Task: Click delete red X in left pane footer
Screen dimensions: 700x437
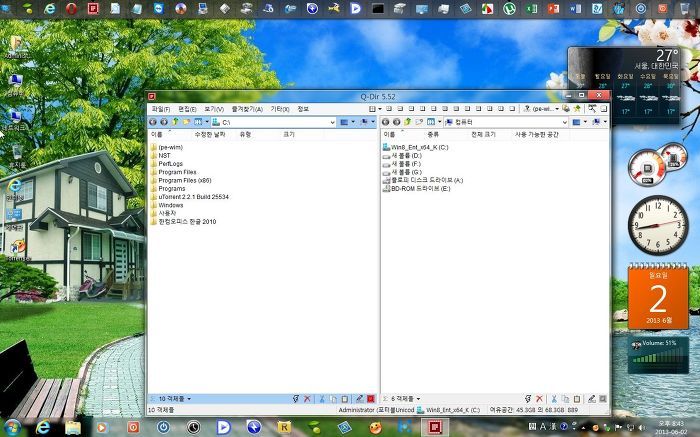Action: 307,399
